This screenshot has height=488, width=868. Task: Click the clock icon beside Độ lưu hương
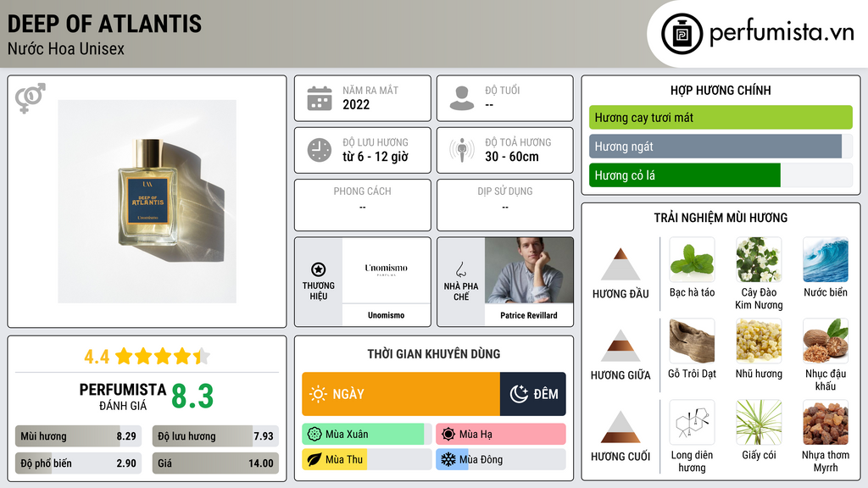320,150
